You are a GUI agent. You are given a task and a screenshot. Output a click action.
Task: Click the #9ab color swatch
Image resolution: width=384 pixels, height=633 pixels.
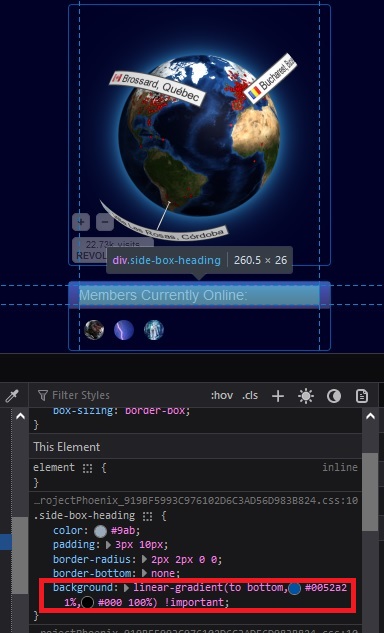point(100,531)
